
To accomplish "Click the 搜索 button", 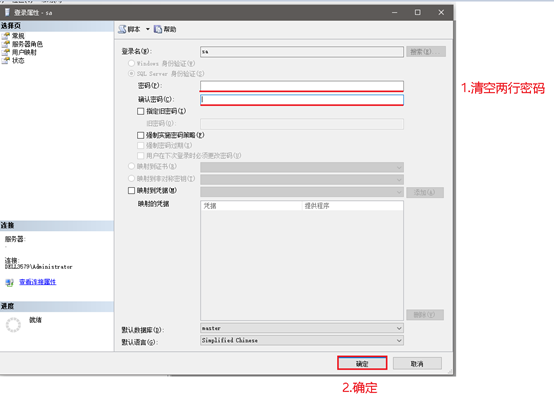I will tap(426, 52).
